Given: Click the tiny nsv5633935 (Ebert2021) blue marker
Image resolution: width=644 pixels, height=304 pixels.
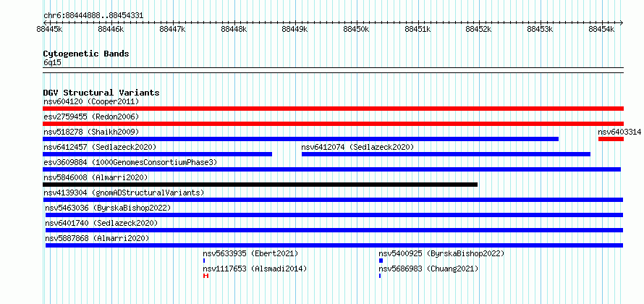Looking at the screenshot, I should point(204,261).
